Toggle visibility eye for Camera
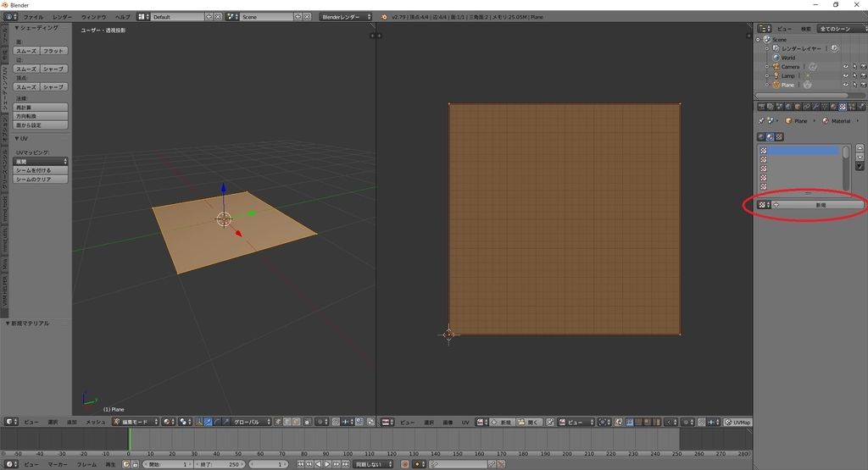868x470 pixels. click(845, 67)
